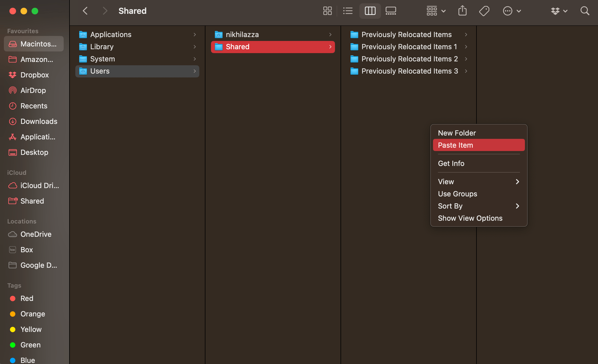Click Show View Options in context menu

[x=470, y=218]
